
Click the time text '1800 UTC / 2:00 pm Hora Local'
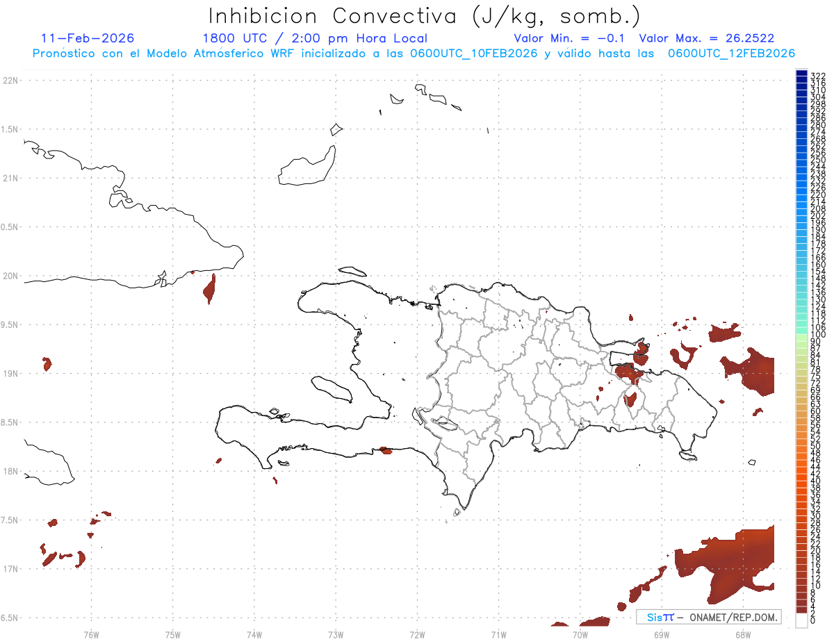tap(315, 38)
